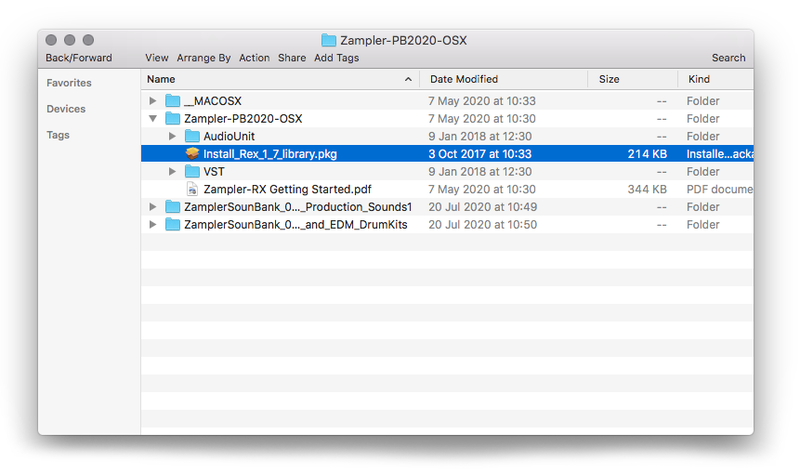Image resolution: width=800 pixels, height=473 pixels.
Task: Click the 20 Jul 2020 at 10:50 date
Action: click(483, 225)
